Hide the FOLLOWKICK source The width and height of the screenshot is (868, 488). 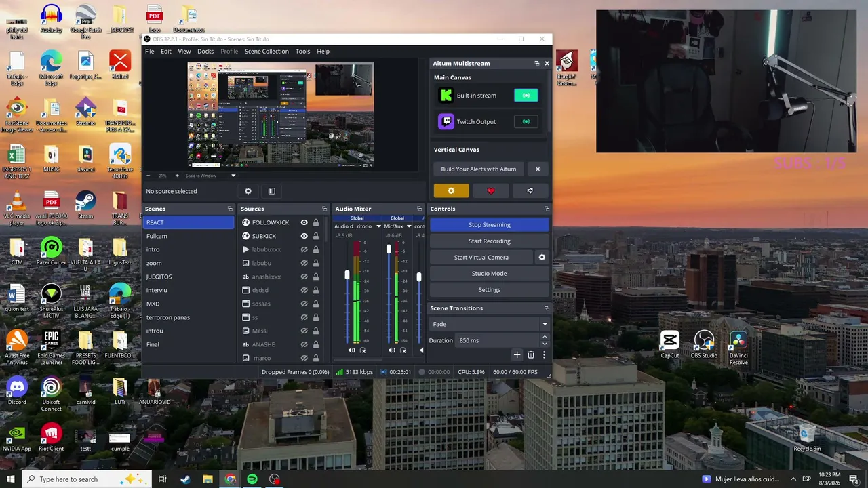coord(304,222)
